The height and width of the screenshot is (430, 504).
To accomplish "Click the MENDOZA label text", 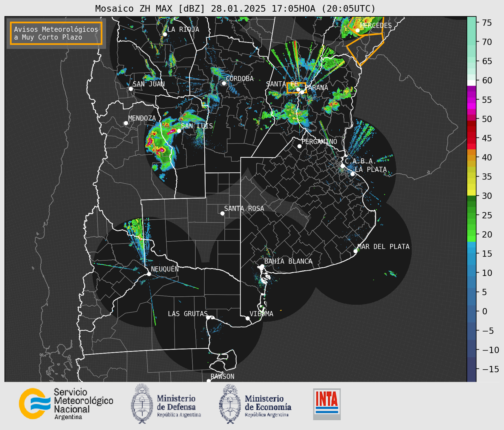I will point(142,118).
